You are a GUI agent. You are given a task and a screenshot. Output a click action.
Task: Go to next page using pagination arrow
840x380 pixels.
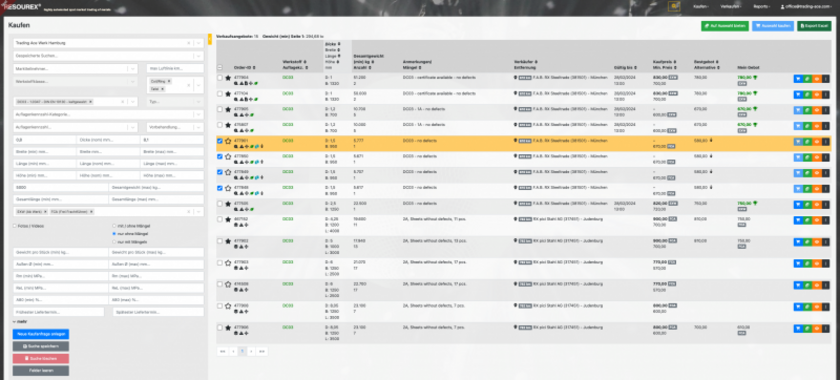coord(252,352)
